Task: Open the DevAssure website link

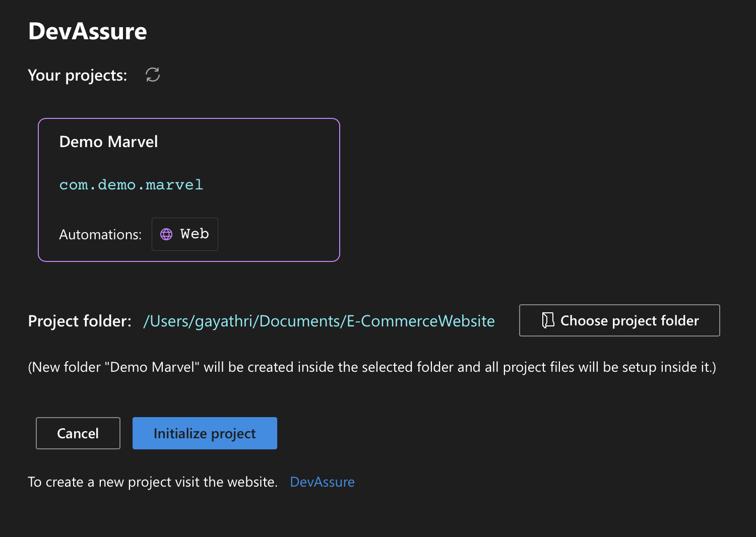Action: pyautogui.click(x=322, y=482)
